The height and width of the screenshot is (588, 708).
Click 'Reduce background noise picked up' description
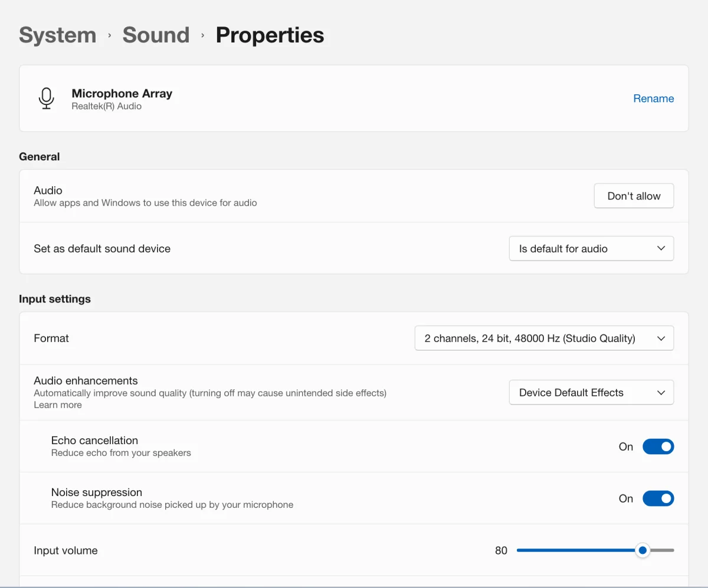pyautogui.click(x=172, y=505)
